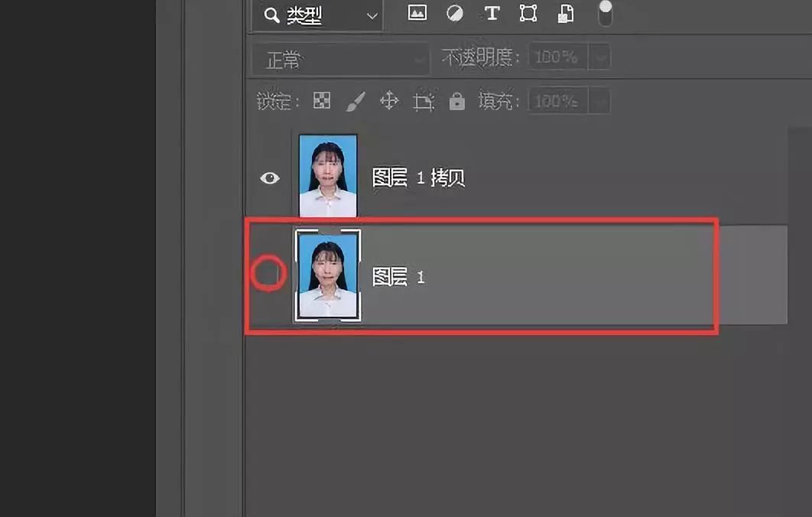This screenshot has height=517, width=812.
Task: Click the adjustment layers filter icon
Action: click(x=454, y=13)
